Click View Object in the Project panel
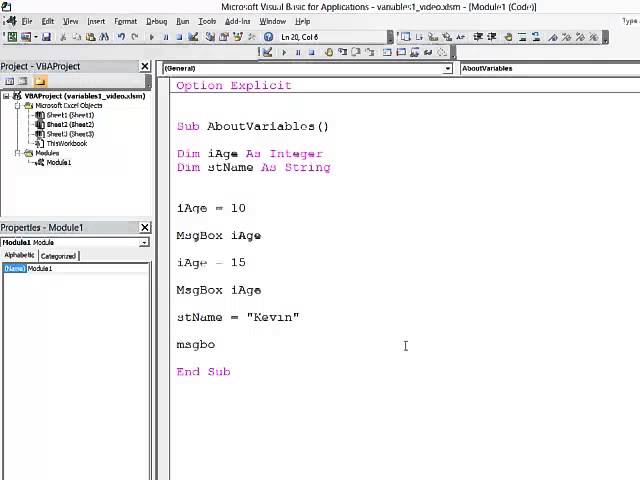 click(23, 81)
